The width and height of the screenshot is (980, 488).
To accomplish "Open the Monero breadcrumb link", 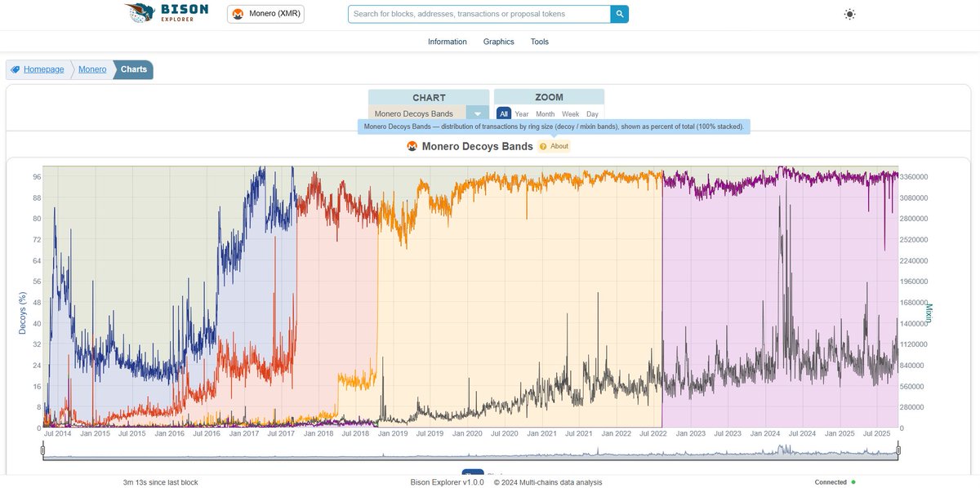I will point(92,69).
